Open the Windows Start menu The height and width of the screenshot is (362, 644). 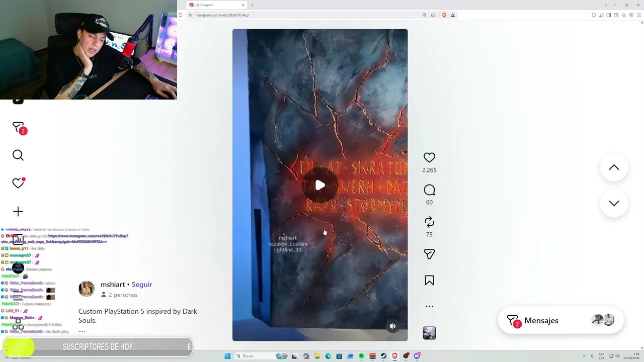point(227,356)
